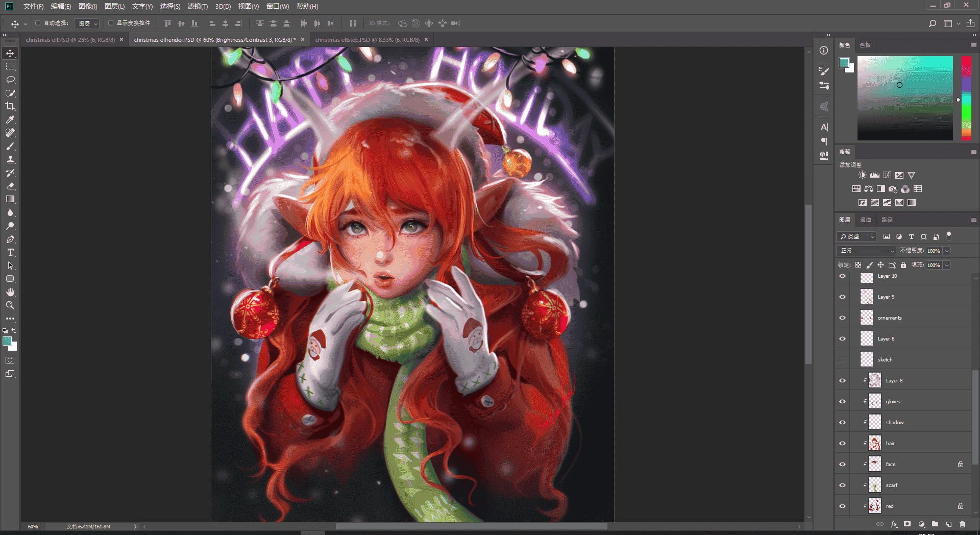
Task: Enable the auto-select checkbox
Action: tap(38, 23)
